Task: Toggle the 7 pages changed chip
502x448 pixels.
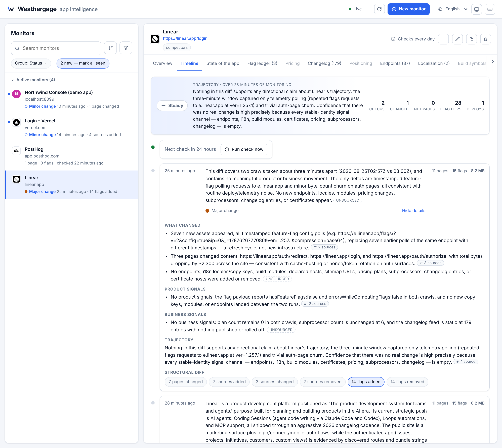Action: coord(186,382)
